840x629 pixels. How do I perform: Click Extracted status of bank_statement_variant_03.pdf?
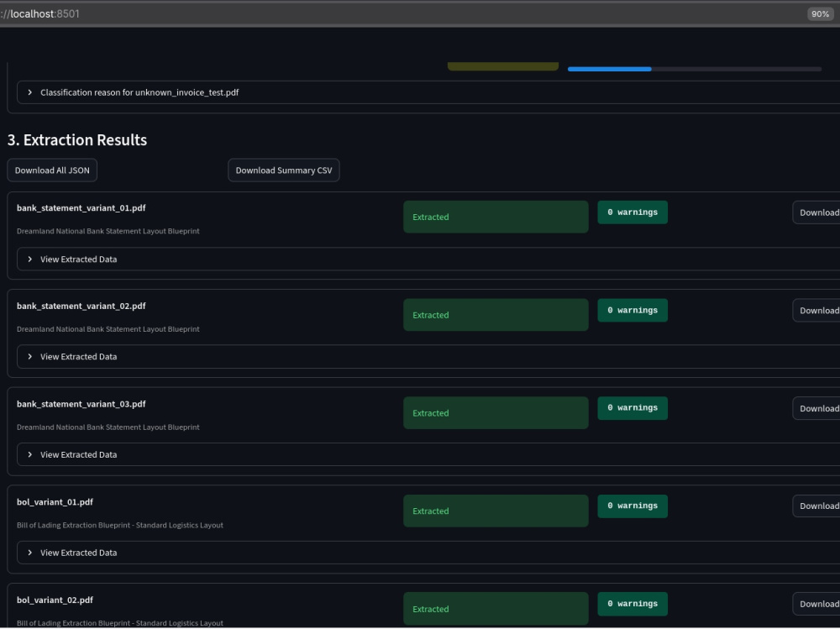496,413
